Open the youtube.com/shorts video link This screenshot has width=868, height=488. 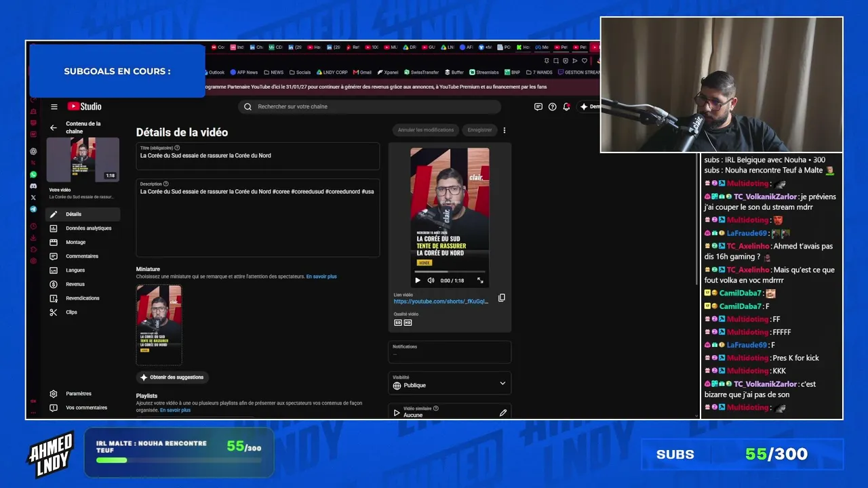pyautogui.click(x=441, y=302)
